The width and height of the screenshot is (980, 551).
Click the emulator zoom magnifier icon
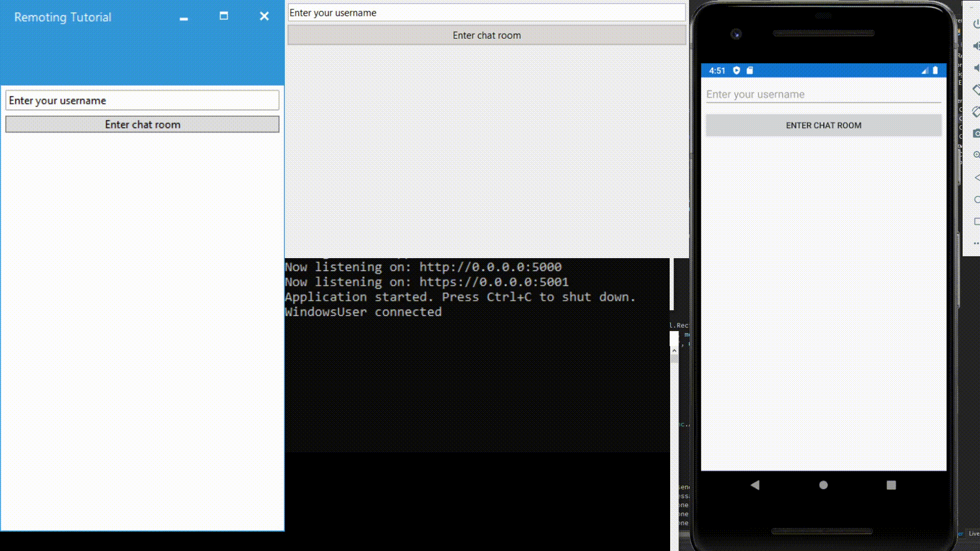tap(976, 155)
